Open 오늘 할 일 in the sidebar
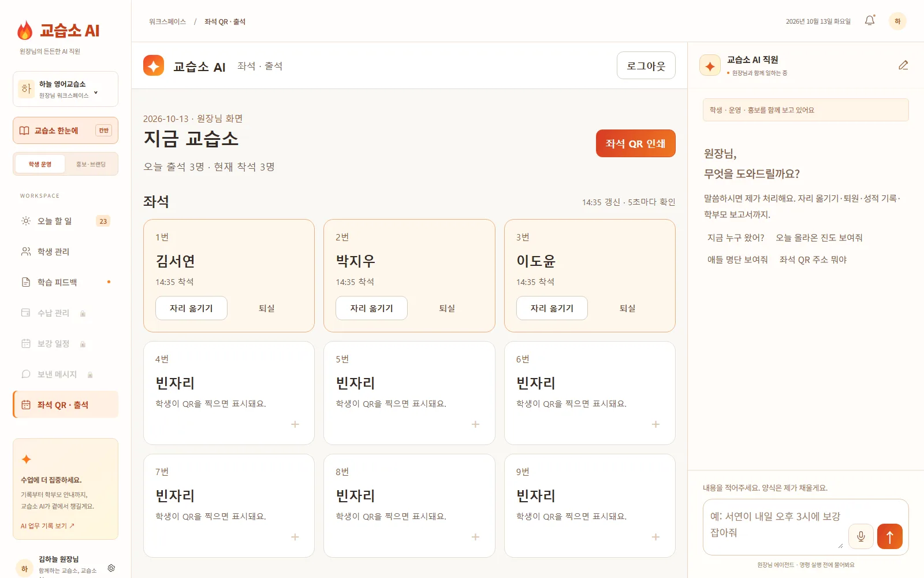This screenshot has width=924, height=578. pos(65,221)
